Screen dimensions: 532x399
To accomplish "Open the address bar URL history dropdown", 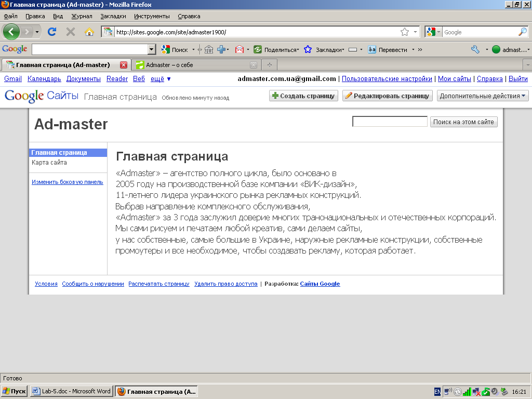I will point(415,32).
